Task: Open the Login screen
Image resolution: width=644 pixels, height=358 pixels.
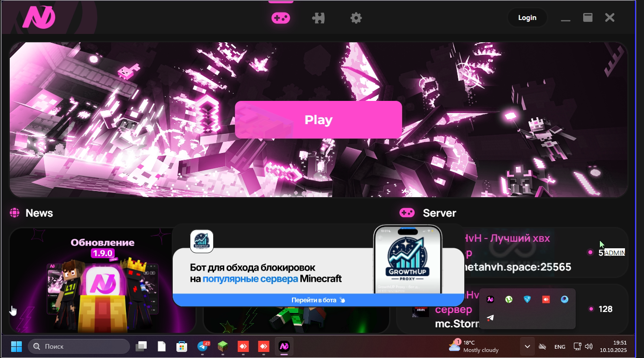Action: 527,17
